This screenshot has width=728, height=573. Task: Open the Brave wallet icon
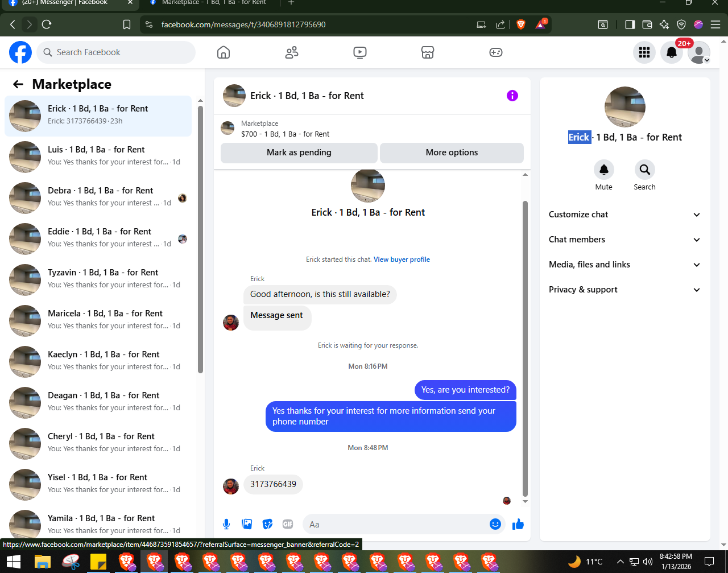[647, 24]
